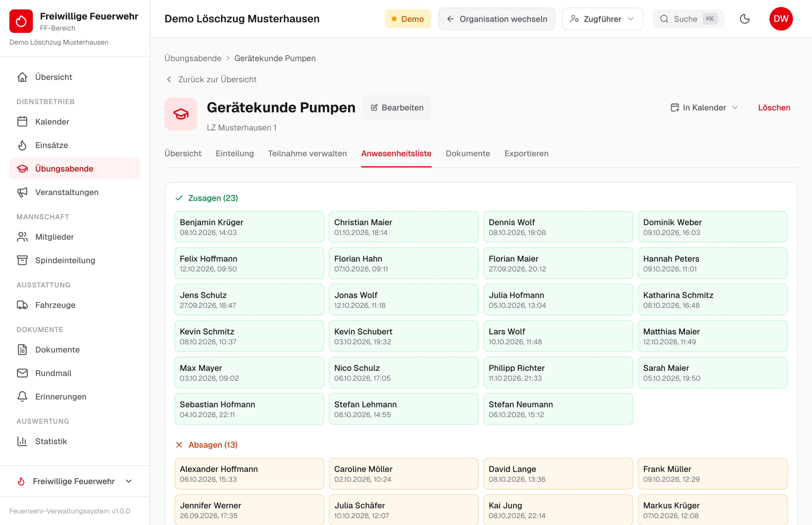Open the Zugführer role dropdown
The height and width of the screenshot is (525, 812).
(602, 19)
